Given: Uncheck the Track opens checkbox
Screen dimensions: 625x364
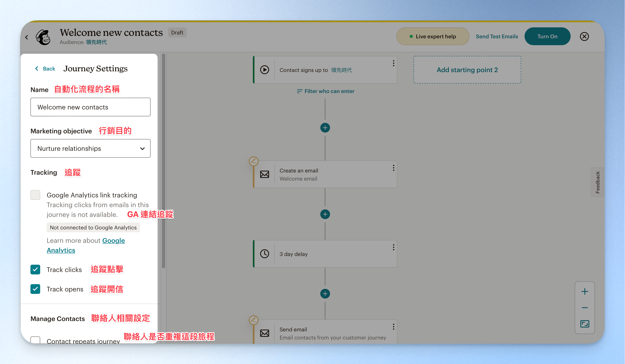Looking at the screenshot, I should pyautogui.click(x=35, y=289).
